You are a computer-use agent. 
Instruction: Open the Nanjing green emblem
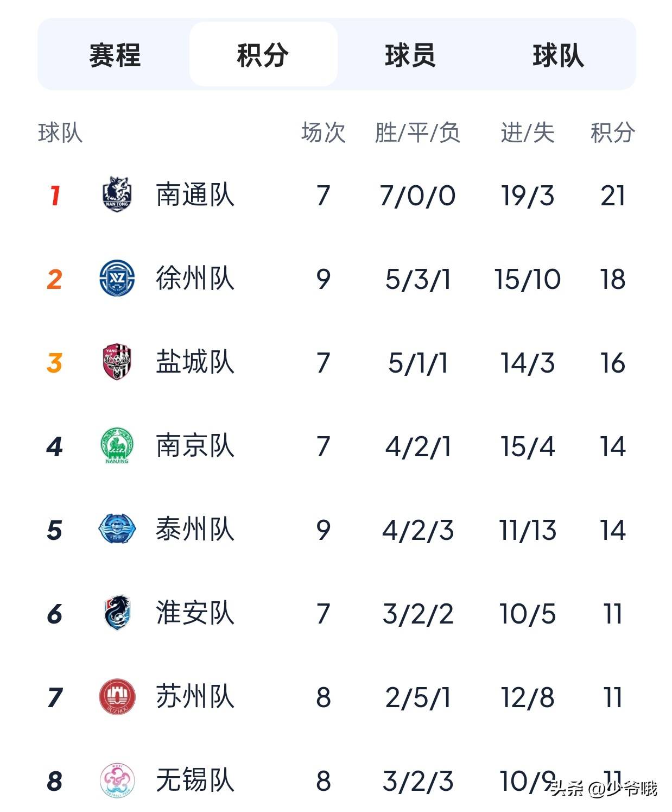117,446
